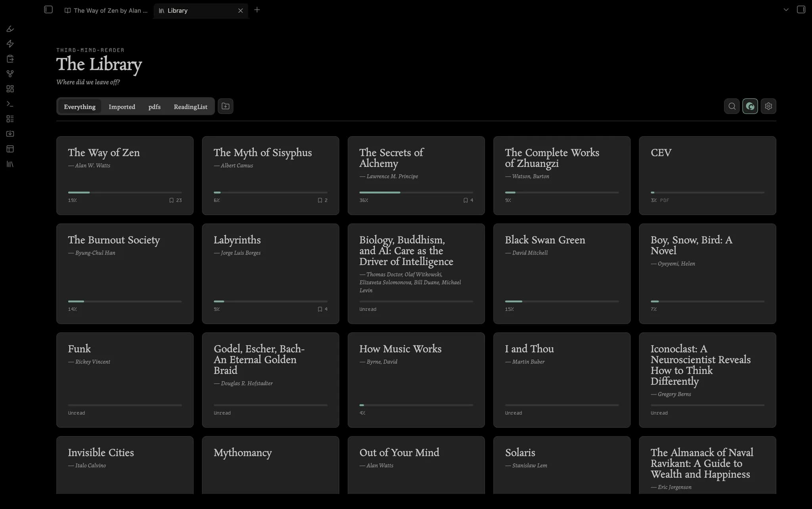The height and width of the screenshot is (509, 812).
Task: Click the clipboard export sidebar icon
Action: (x=10, y=59)
